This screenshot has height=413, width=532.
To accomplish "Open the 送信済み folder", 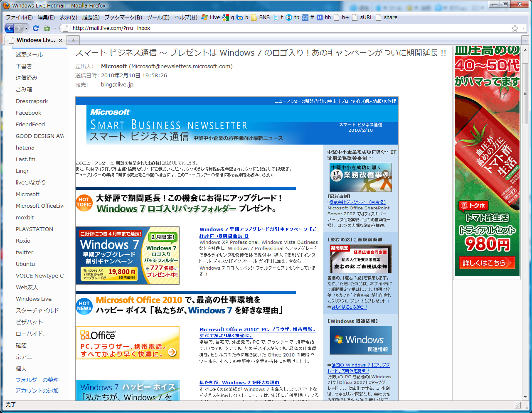I will (27, 78).
